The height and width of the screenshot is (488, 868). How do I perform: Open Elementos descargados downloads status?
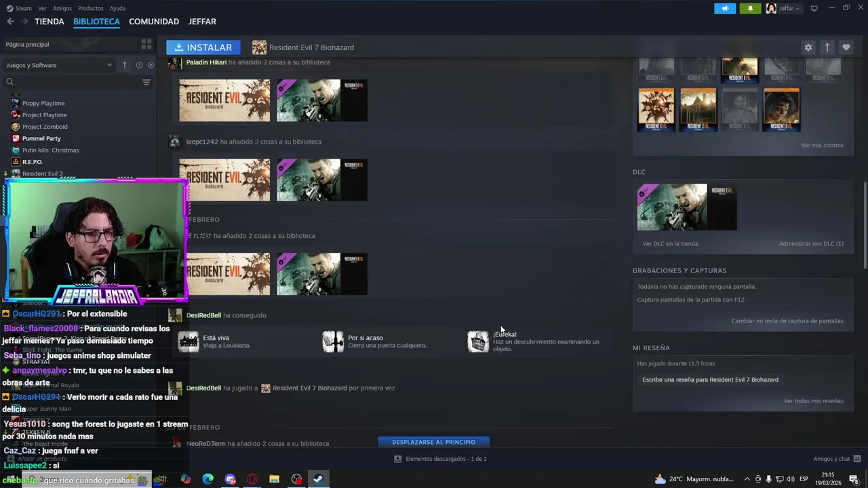click(x=440, y=459)
